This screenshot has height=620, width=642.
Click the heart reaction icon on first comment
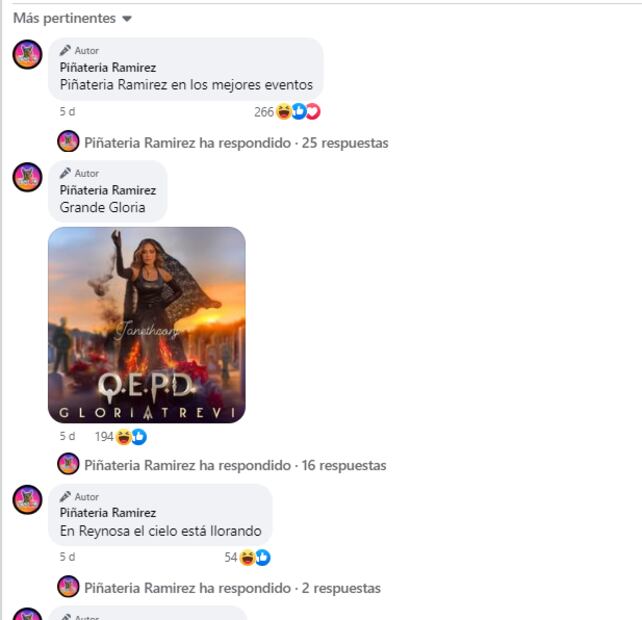pyautogui.click(x=313, y=112)
